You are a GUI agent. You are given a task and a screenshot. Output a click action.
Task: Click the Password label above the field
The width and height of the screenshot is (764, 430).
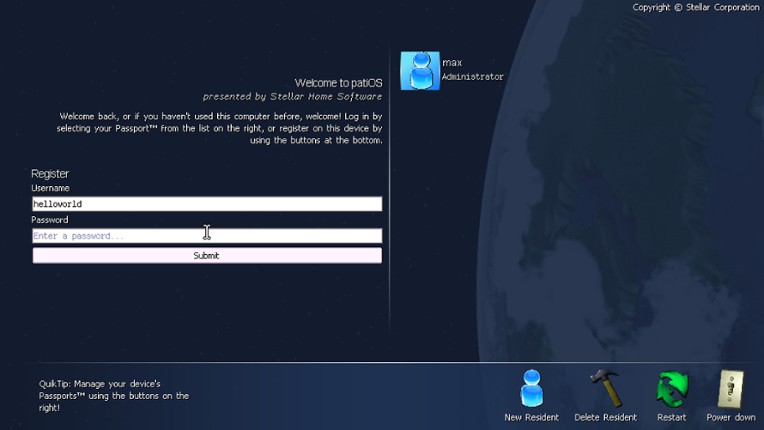point(50,220)
